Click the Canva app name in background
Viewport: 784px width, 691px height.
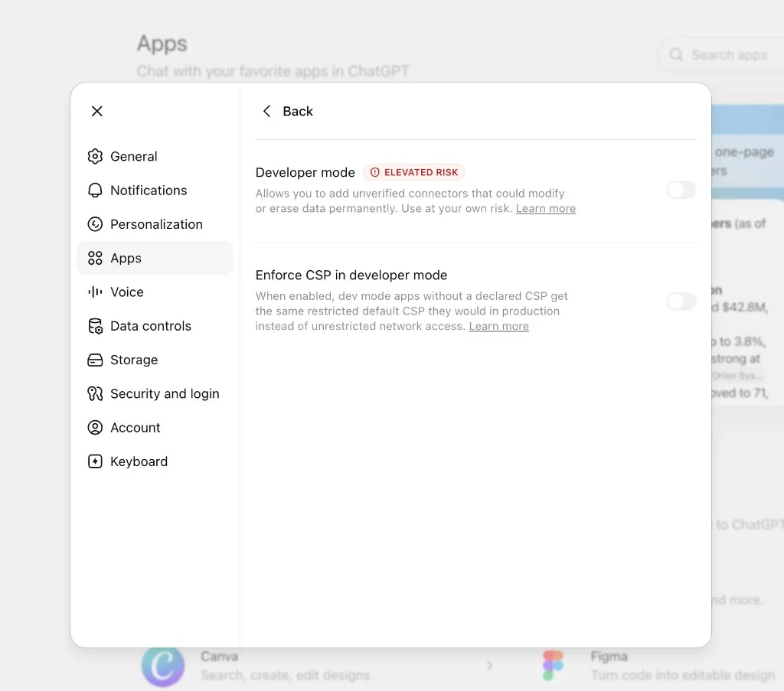(220, 656)
